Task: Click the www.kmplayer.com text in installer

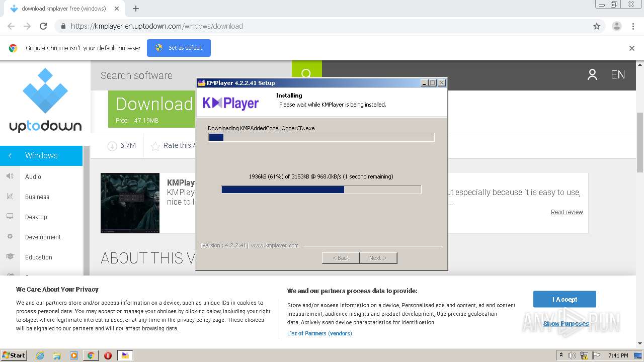Action: [x=275, y=245]
